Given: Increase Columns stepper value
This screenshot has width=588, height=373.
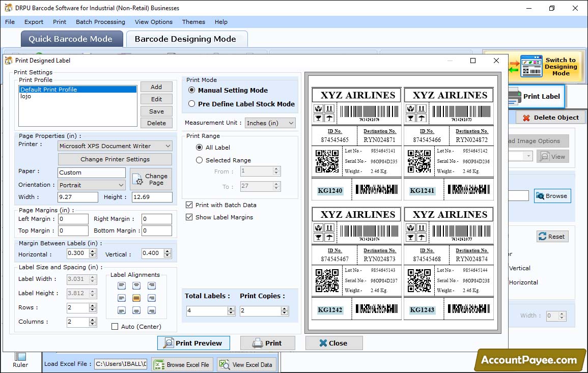Looking at the screenshot, I should [x=92, y=320].
